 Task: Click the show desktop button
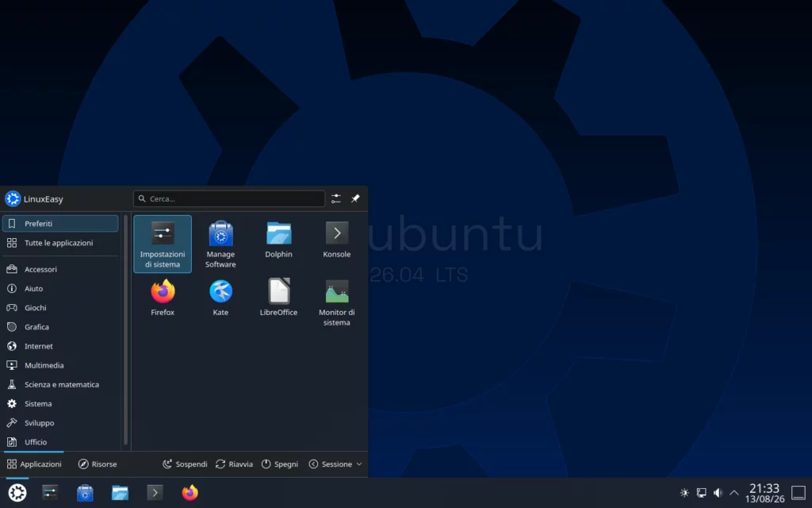799,492
